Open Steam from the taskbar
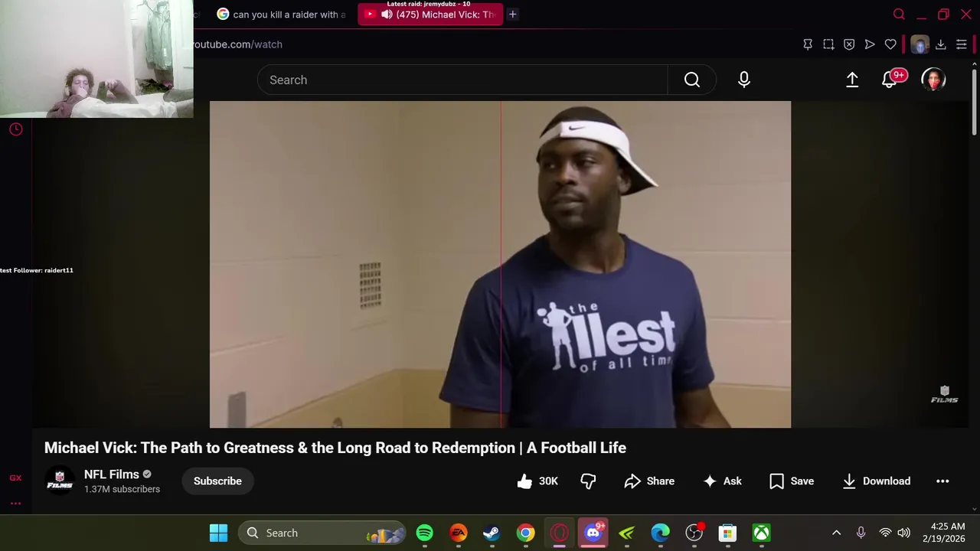This screenshot has width=980, height=551. click(x=492, y=533)
